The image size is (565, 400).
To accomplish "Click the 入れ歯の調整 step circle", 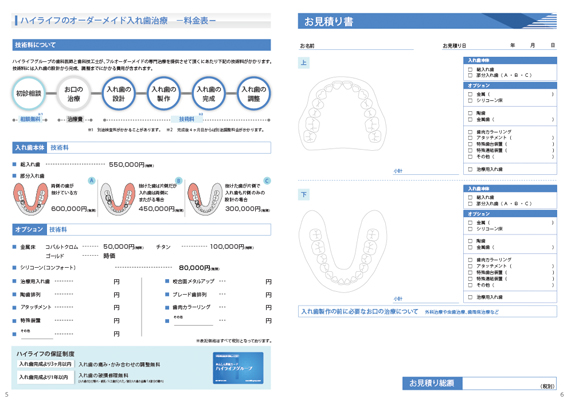I will coord(254,93).
